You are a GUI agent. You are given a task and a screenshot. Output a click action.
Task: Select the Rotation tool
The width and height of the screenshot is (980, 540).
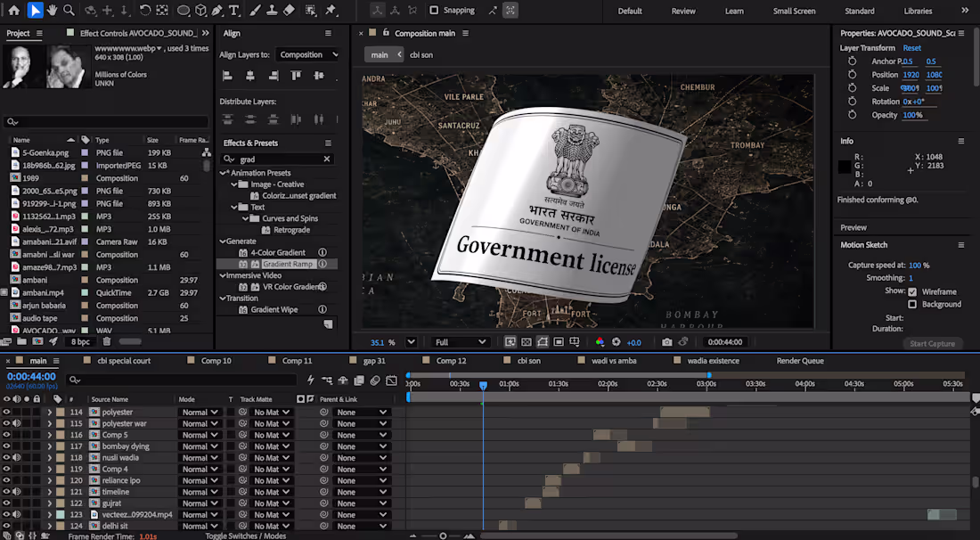145,10
